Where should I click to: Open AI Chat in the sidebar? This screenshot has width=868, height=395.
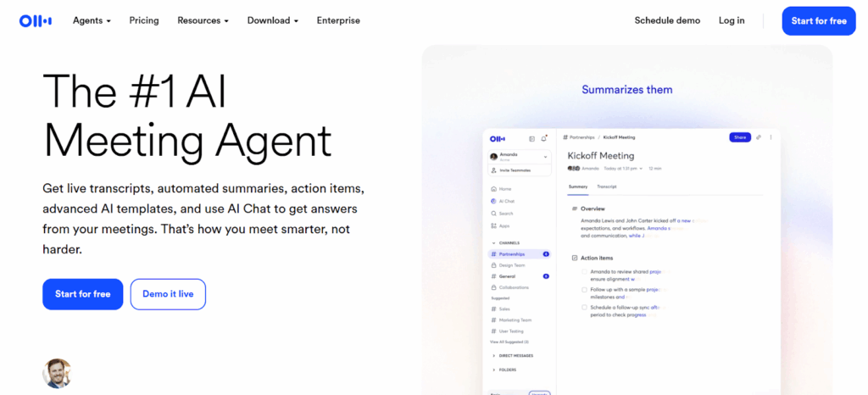(507, 202)
